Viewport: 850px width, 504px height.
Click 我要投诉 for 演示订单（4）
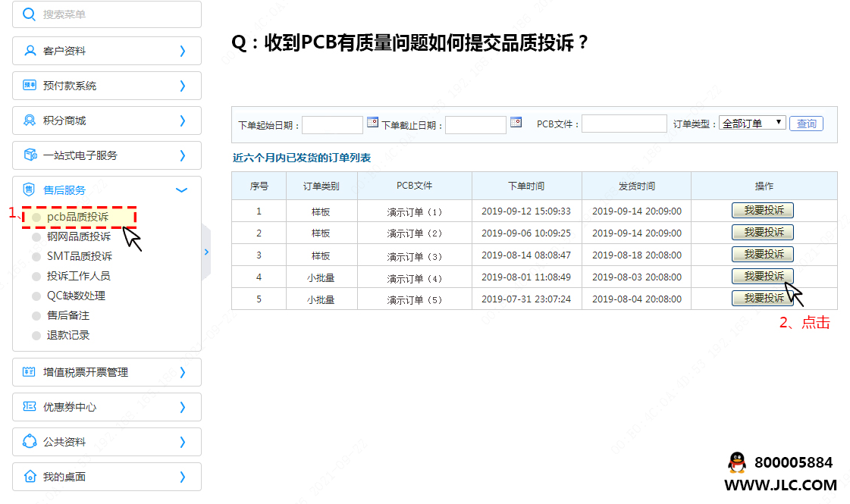[763, 277]
